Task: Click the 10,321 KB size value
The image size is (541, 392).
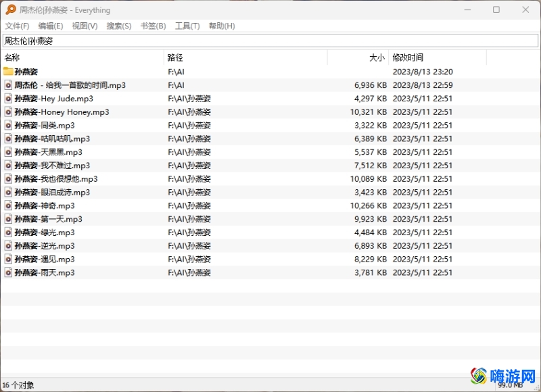Action: point(369,112)
